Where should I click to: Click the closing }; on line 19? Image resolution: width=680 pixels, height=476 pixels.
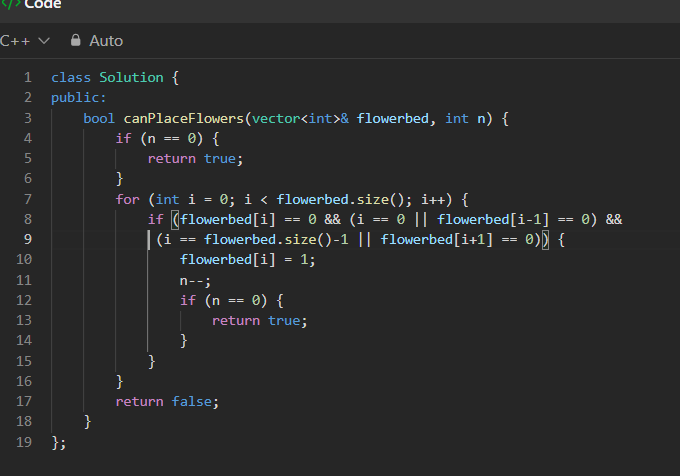tap(59, 443)
